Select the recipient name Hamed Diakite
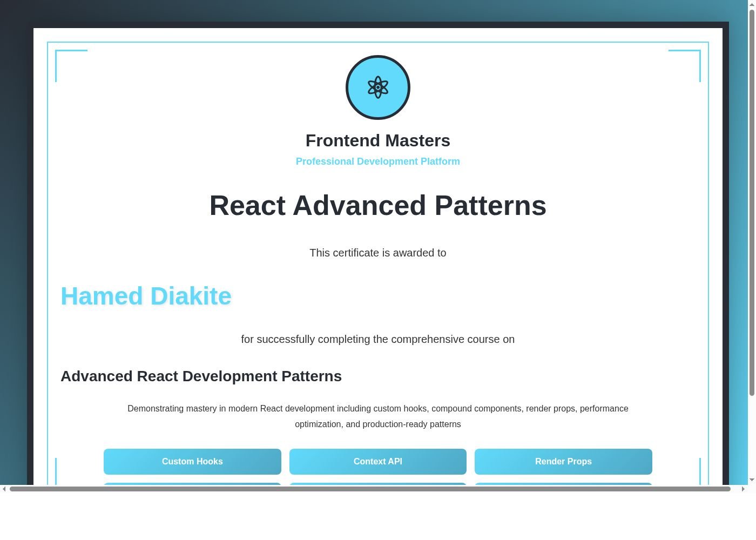The width and height of the screenshot is (756, 540). pyautogui.click(x=146, y=296)
